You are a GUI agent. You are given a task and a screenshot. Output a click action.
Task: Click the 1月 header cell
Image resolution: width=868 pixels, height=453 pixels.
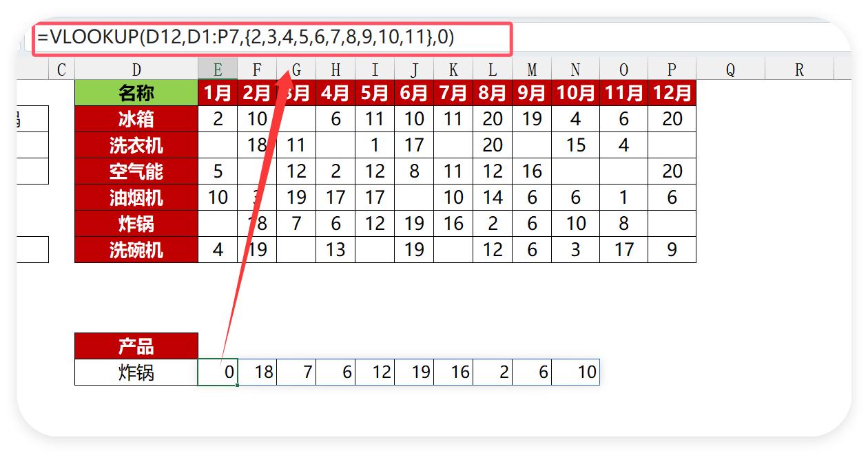218,93
